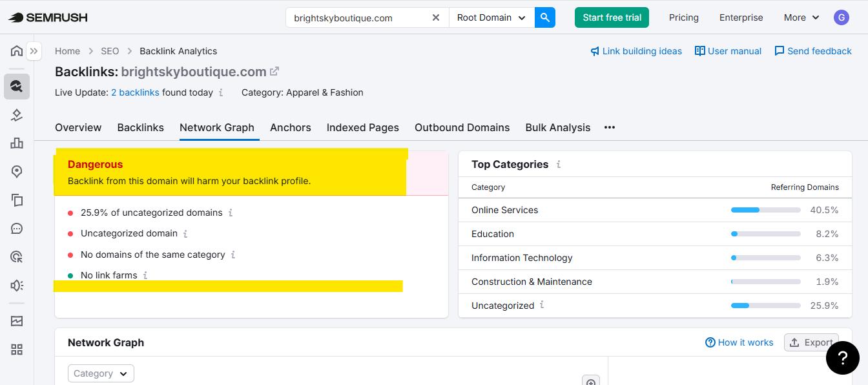Open the Semrush home dashboard icon
The height and width of the screenshot is (385, 868).
[x=17, y=50]
